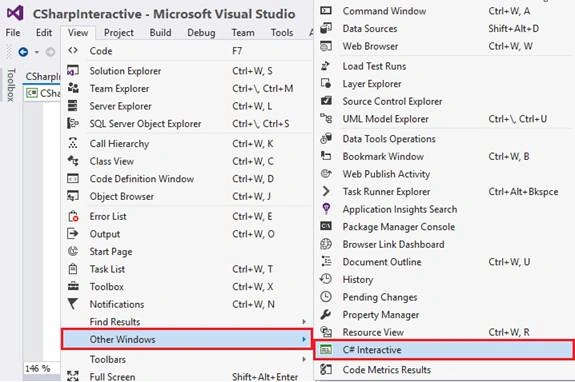
Task: Click the UML Model Explorer icon
Action: click(x=326, y=118)
